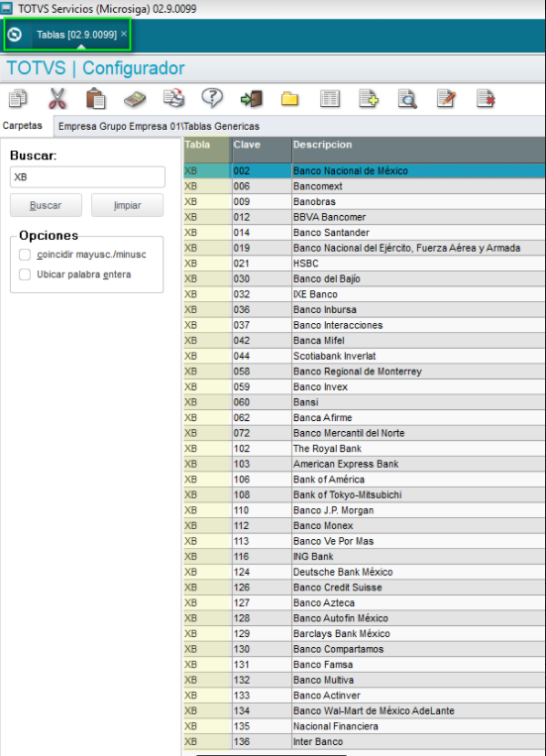Select the scissors cut tool
Viewport: 546px width, 756px height.
57,98
